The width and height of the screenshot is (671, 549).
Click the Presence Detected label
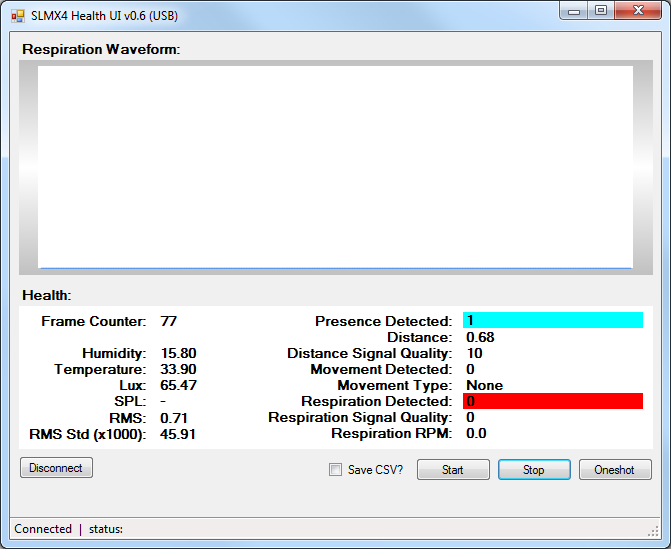pyautogui.click(x=383, y=321)
